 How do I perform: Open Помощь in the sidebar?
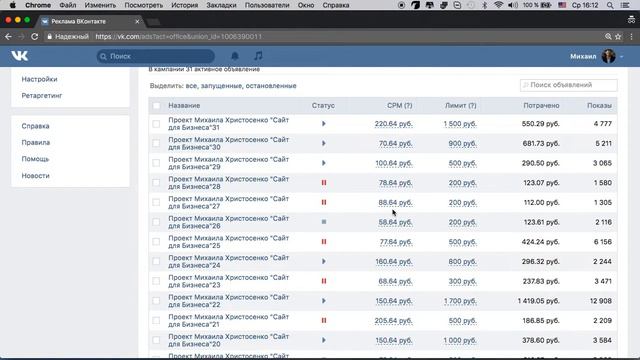coord(35,159)
